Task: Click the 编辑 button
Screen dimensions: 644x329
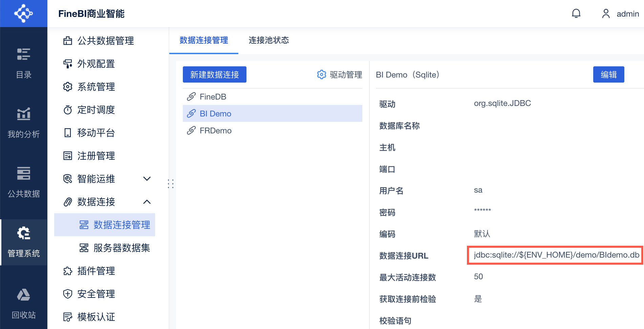Action: (x=609, y=74)
